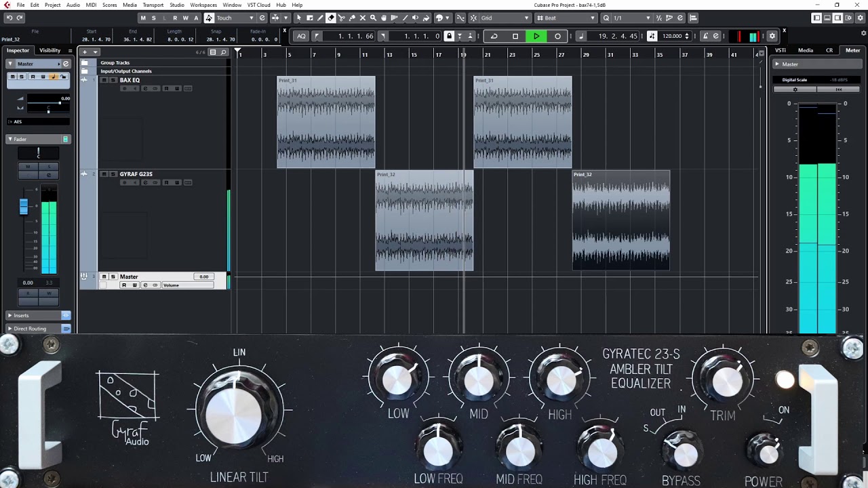868x488 pixels.
Task: Click the transport Stop button
Action: [515, 36]
